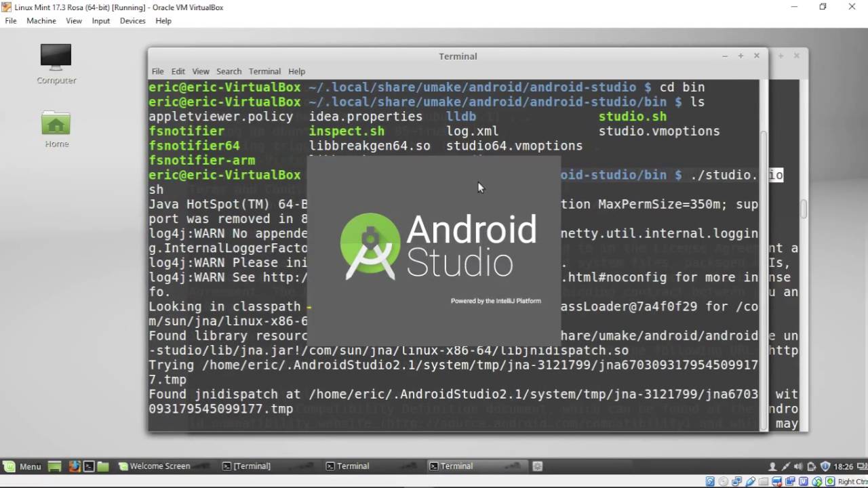The height and width of the screenshot is (488, 868).
Task: Open VirtualBox File menu
Action: coord(11,21)
